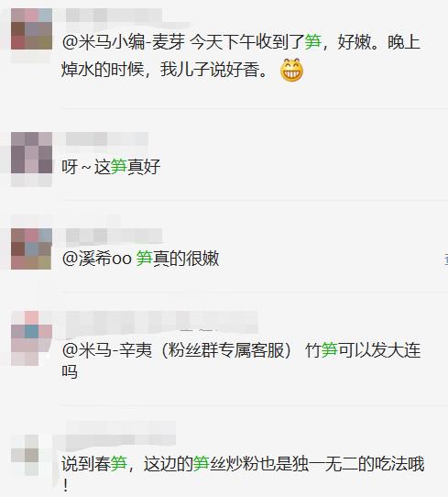
Task: Click blurred sender name above '呀~这笋真好'
Action: pyautogui.click(x=106, y=138)
